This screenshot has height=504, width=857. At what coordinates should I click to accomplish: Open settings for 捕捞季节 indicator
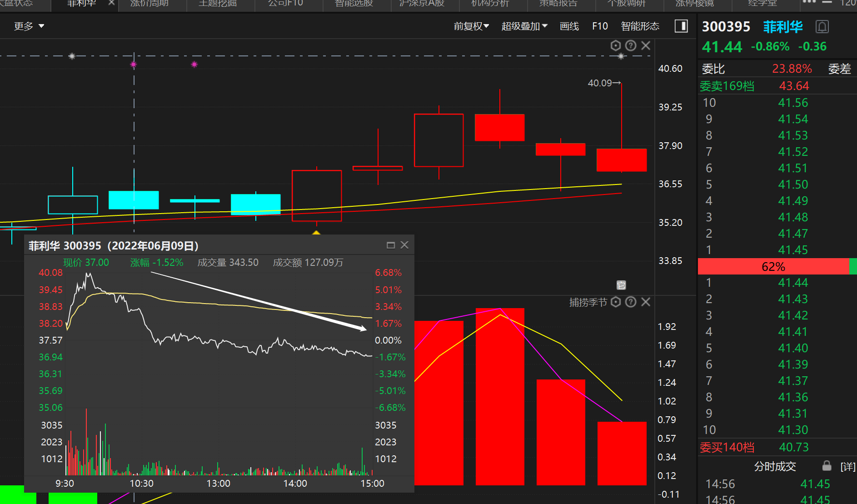(616, 302)
